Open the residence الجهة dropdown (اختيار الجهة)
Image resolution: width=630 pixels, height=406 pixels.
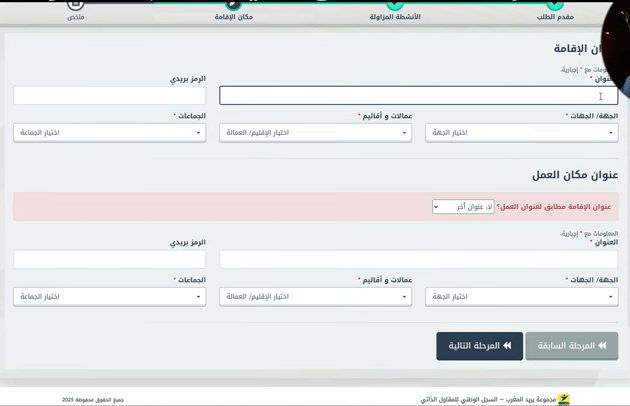521,132
